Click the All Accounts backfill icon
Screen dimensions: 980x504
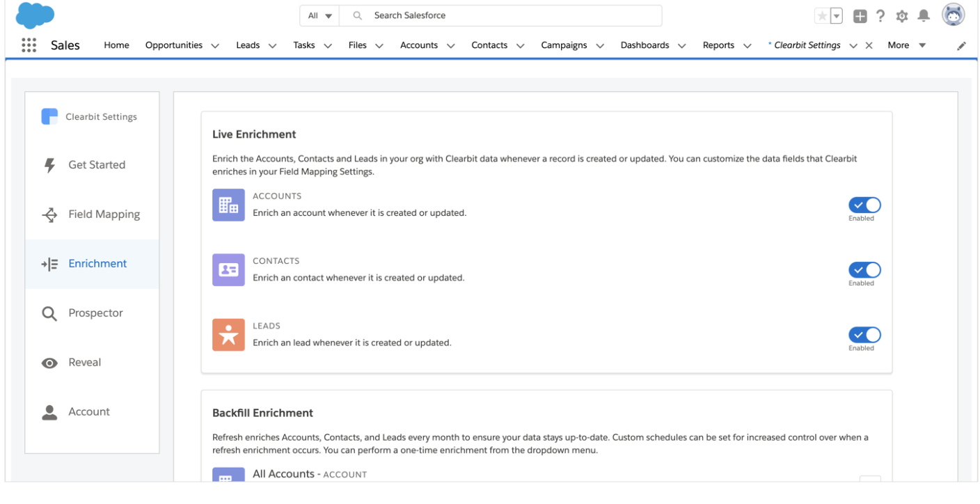228,474
